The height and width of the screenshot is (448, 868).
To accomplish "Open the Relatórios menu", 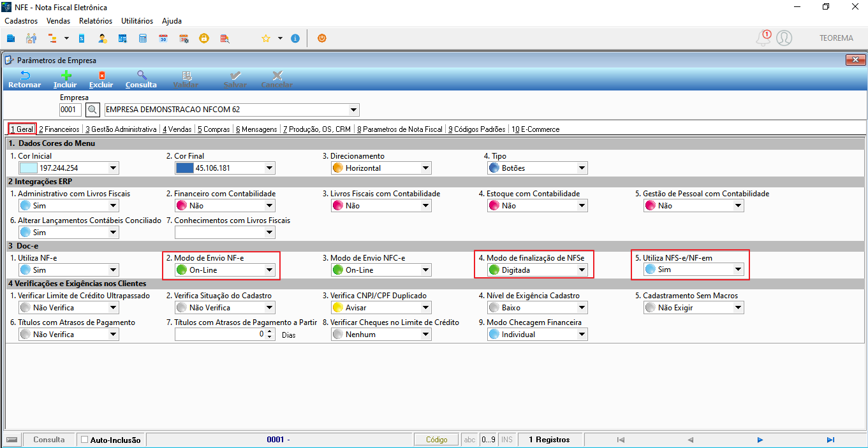I will (x=96, y=21).
